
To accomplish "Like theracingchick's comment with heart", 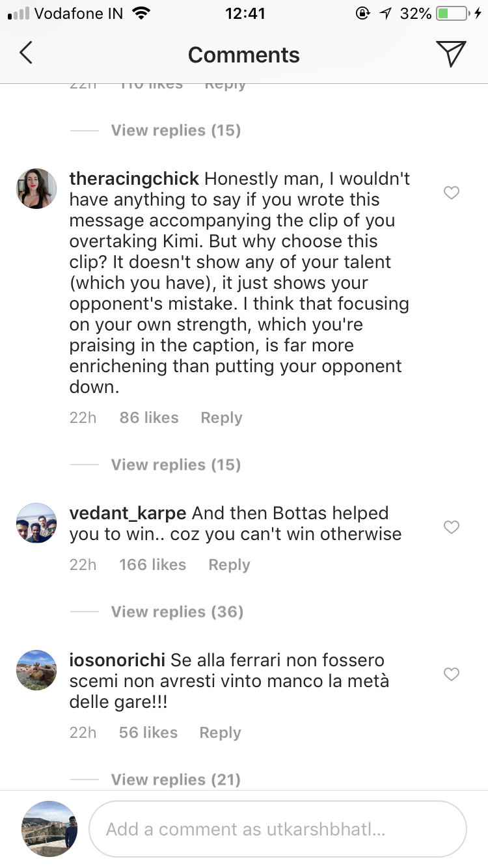I will (x=451, y=193).
